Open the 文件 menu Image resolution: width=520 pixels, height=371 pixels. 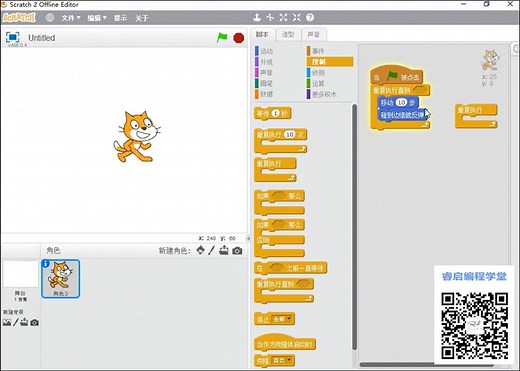click(x=71, y=18)
